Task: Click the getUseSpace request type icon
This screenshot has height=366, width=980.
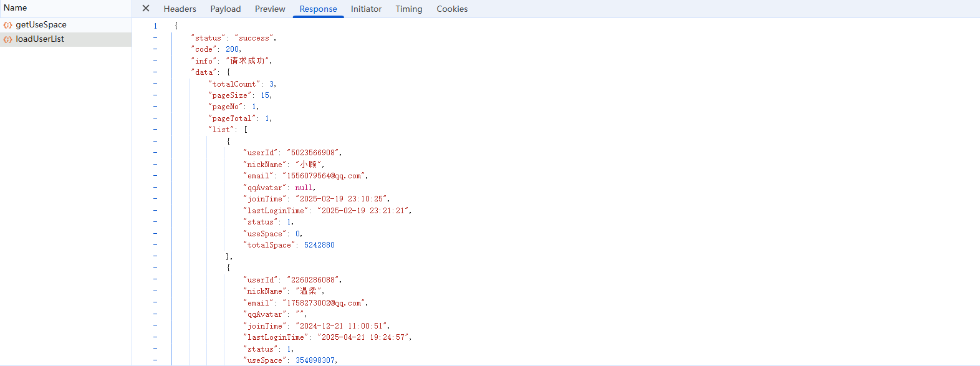Action: [x=7, y=25]
